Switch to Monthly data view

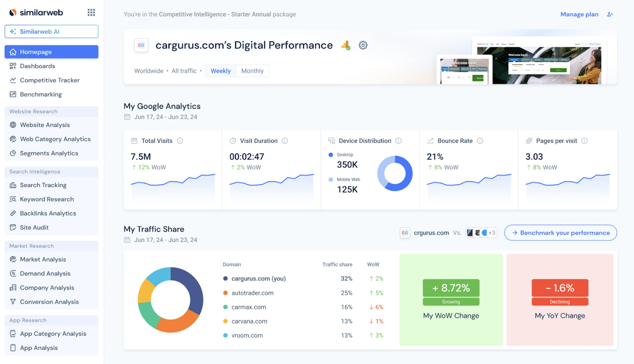tap(252, 71)
